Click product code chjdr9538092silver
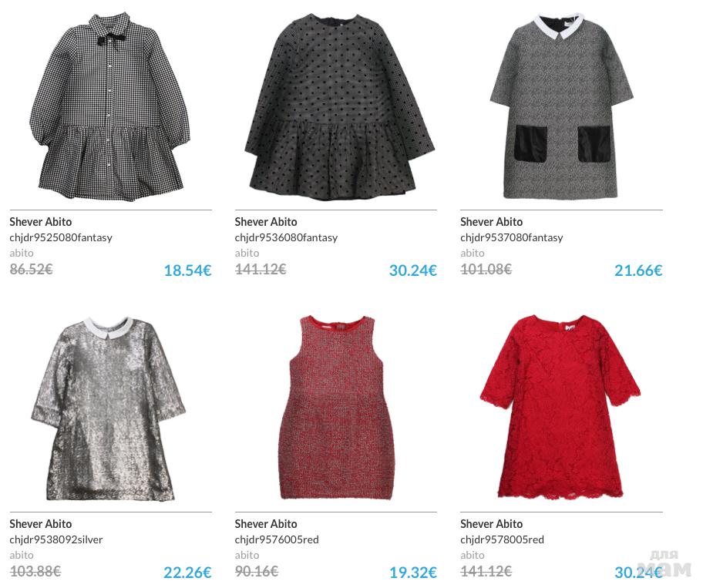Screen dimensions: 703x588 56,539
